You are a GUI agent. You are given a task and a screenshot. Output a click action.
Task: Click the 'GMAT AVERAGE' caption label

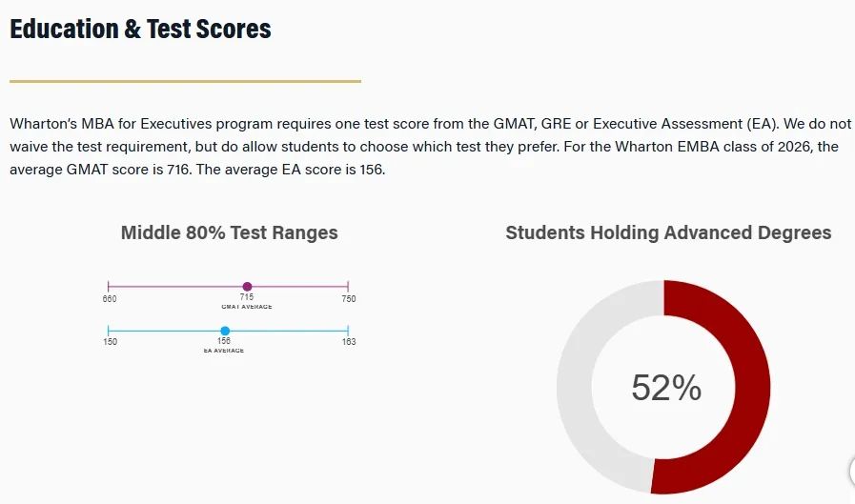pos(247,307)
